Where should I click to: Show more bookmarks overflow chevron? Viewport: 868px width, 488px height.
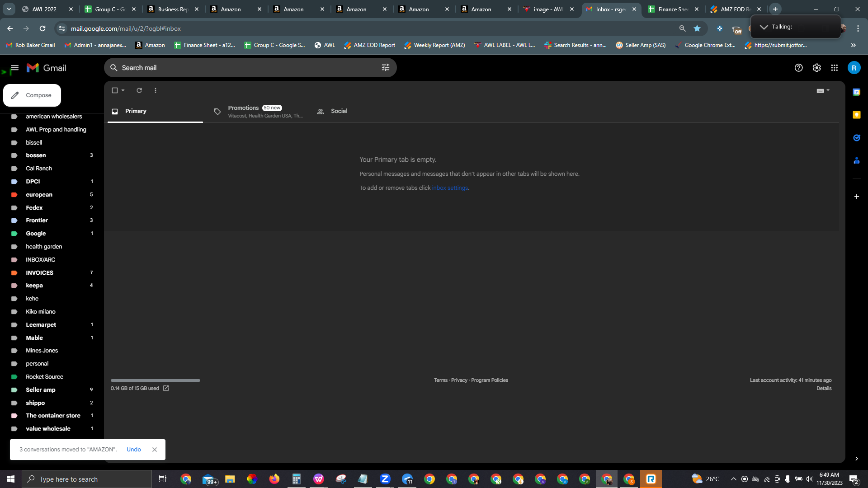[x=854, y=45]
